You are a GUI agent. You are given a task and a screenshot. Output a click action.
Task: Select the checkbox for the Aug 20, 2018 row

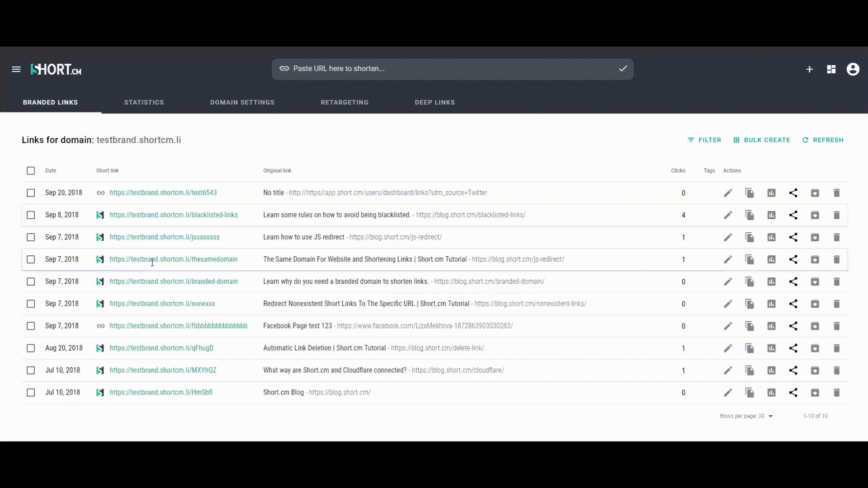(31, 348)
